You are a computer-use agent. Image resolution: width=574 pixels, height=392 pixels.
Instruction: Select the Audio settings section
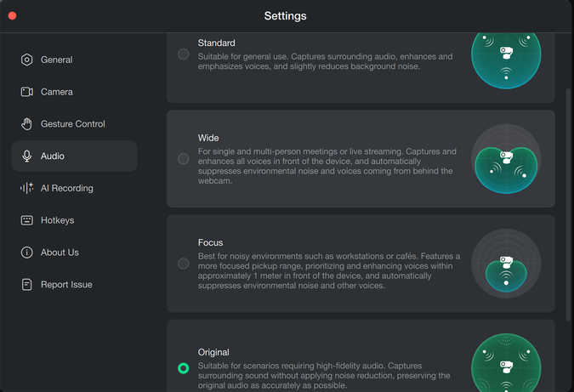click(x=74, y=156)
